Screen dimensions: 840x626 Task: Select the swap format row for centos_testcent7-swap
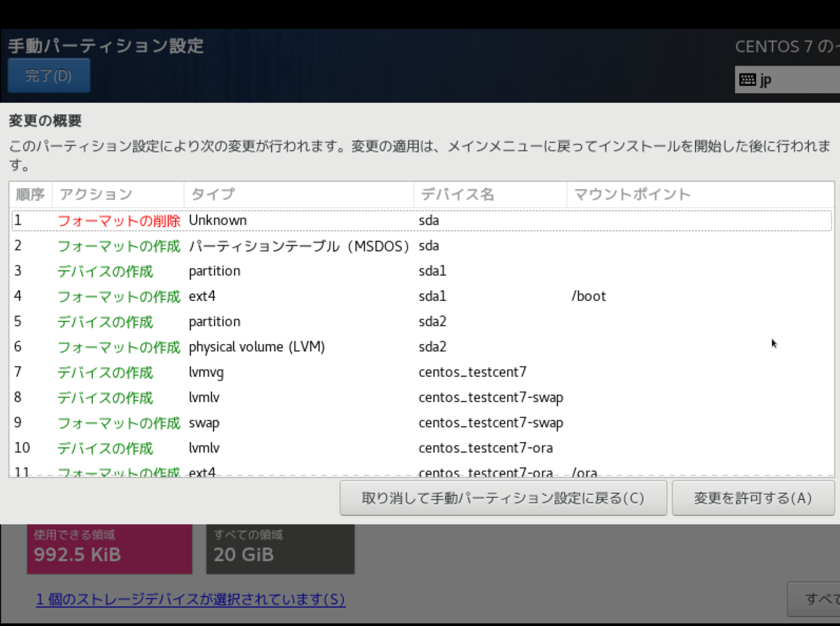click(x=210, y=422)
